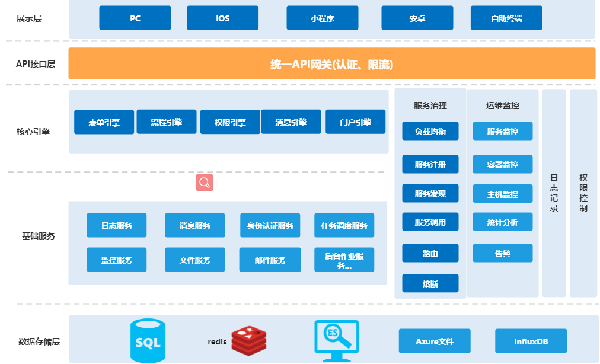Viewport: 600px width, 364px height.
Task: Select the 服务注册 box
Action: coord(430,164)
